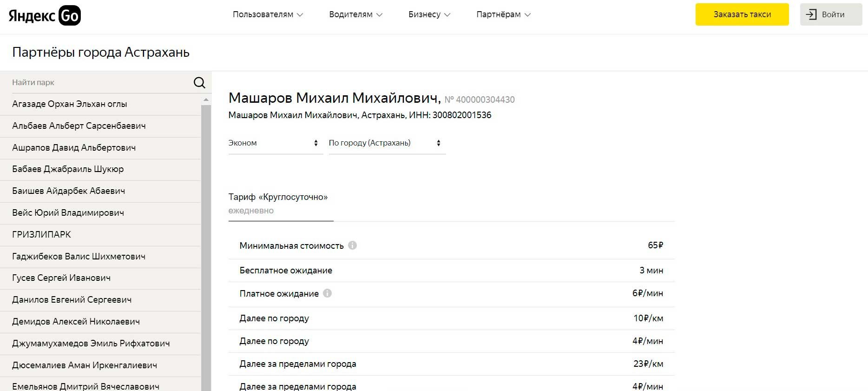Open the Партнёрам dropdown menu

click(x=503, y=14)
